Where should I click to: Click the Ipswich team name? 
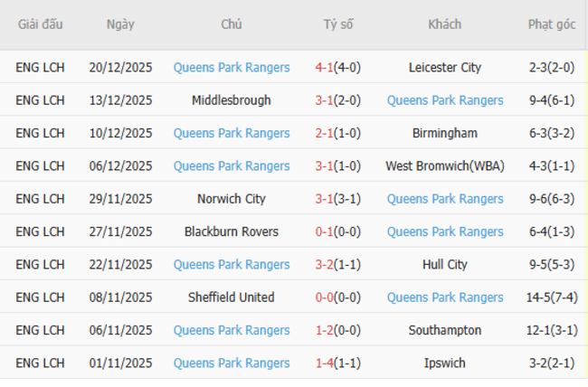pyautogui.click(x=444, y=363)
